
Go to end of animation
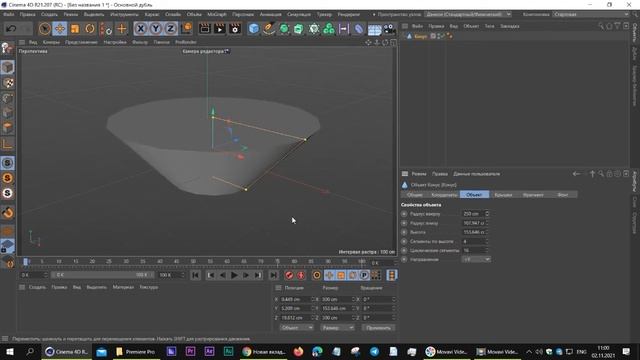click(273, 275)
